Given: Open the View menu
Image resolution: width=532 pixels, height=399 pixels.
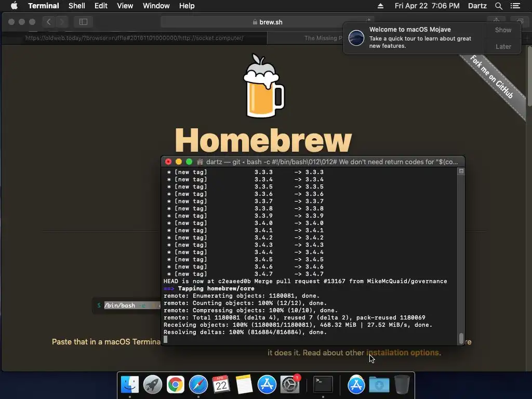Looking at the screenshot, I should point(125,6).
